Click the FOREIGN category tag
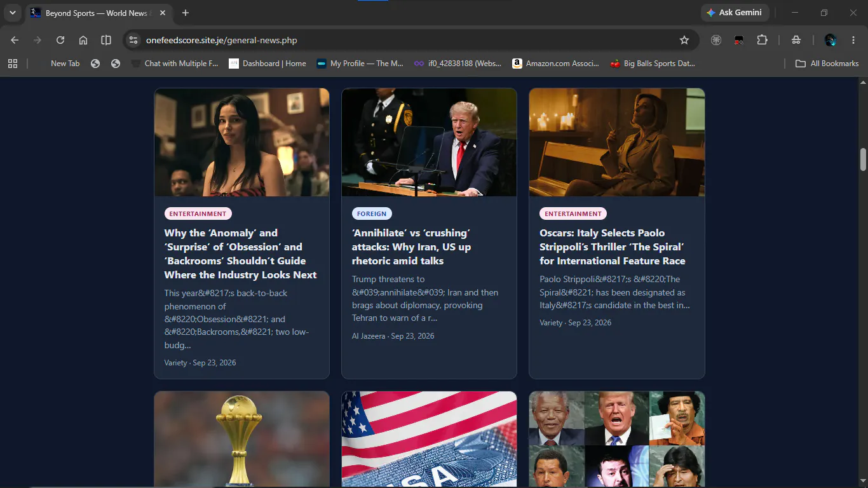The image size is (868, 488). coord(372,213)
